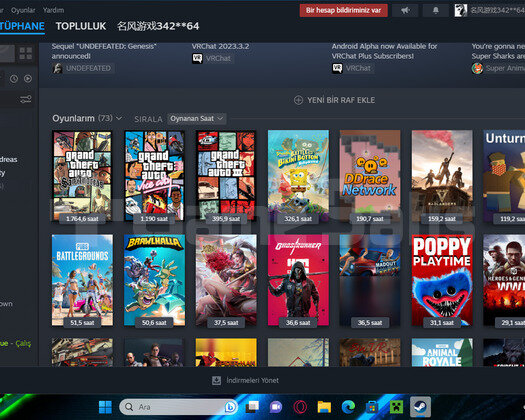The image size is (525, 420).
Task: Select the Spider-Man cover in third row
Action: (226, 352)
